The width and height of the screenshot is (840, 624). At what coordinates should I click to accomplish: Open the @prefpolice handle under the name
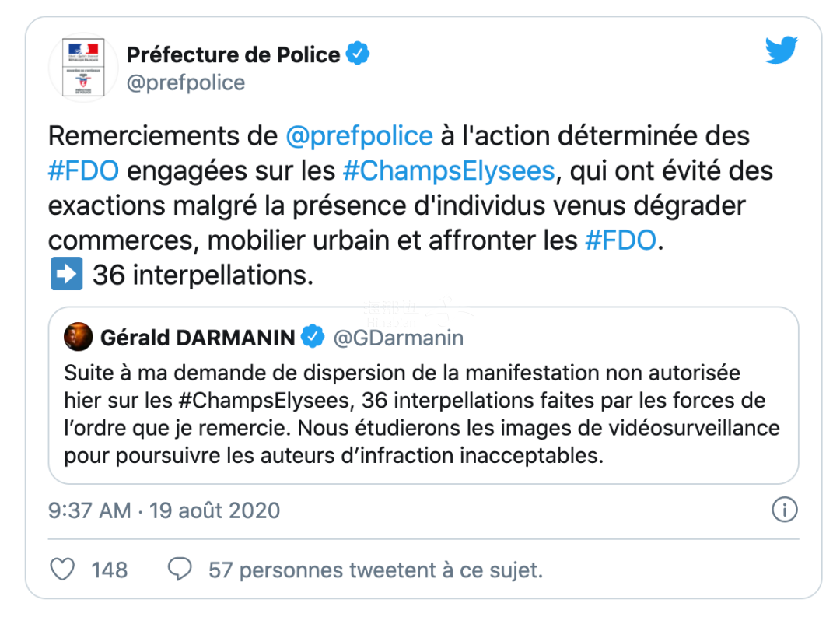185,82
